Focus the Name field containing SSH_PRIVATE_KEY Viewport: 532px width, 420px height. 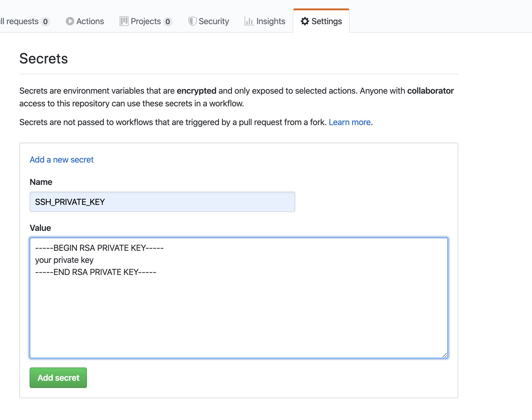162,202
